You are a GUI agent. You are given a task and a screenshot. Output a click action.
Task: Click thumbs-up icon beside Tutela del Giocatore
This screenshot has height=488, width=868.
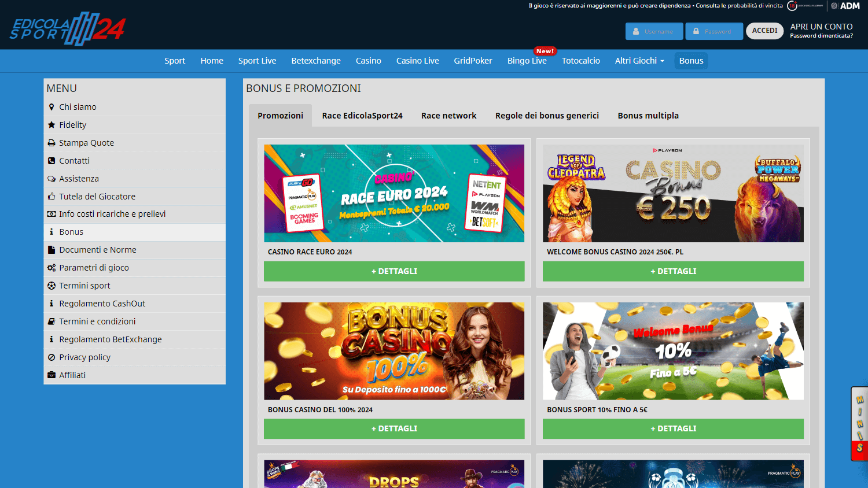52,197
